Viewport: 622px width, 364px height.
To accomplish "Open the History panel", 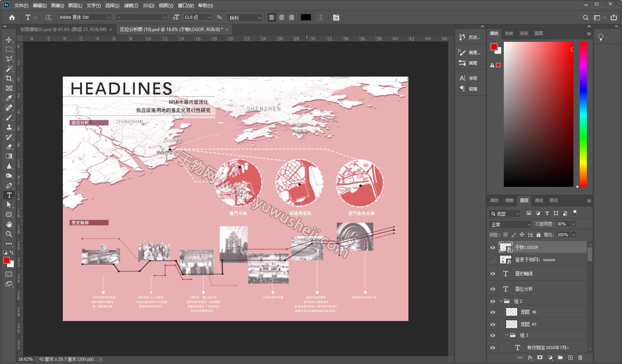I will pos(470,37).
